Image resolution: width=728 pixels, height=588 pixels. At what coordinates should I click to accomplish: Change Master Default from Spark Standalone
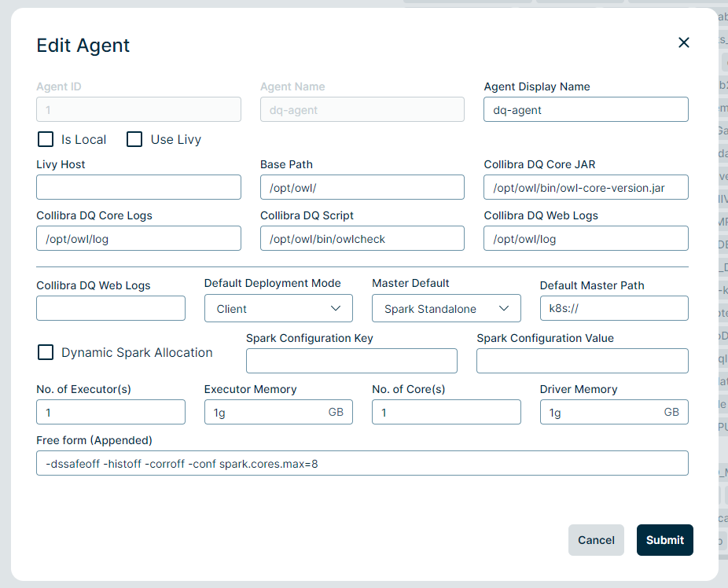coord(446,308)
